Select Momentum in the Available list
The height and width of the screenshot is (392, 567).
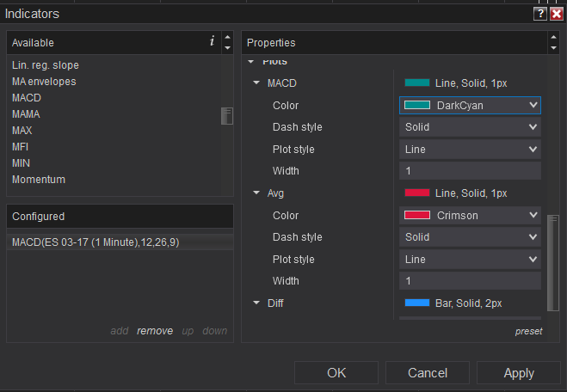[39, 180]
